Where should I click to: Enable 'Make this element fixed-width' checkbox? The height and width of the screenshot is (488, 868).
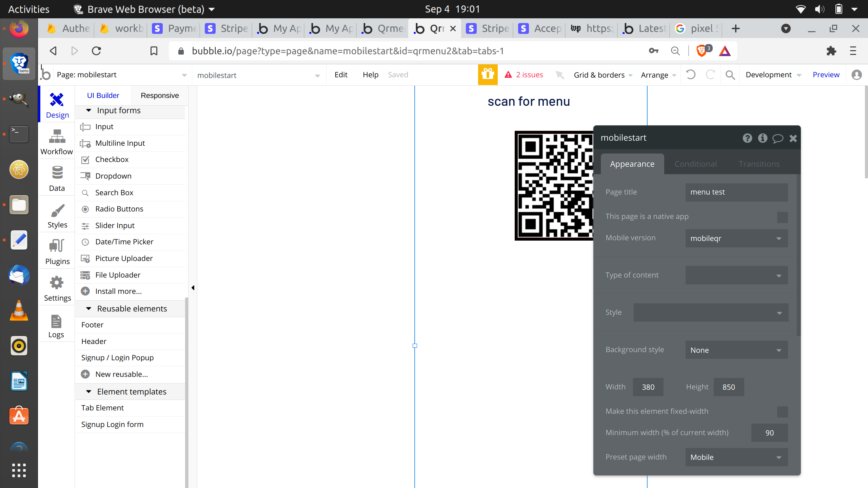pyautogui.click(x=782, y=411)
